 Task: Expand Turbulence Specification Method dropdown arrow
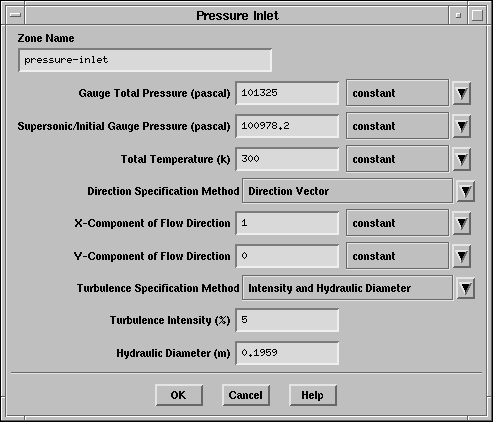coord(466,288)
